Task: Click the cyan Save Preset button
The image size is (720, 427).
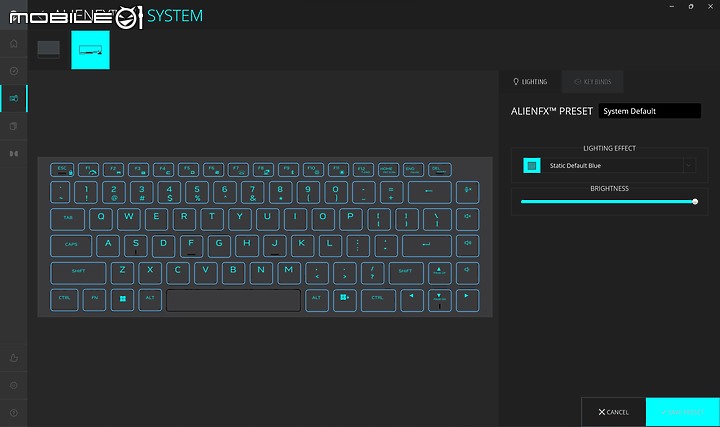Action: (683, 412)
